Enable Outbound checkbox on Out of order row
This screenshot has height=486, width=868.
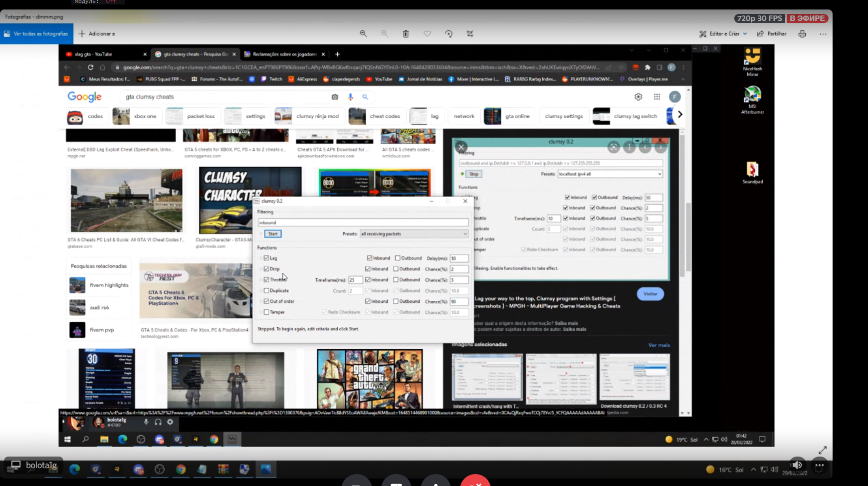[x=396, y=301]
